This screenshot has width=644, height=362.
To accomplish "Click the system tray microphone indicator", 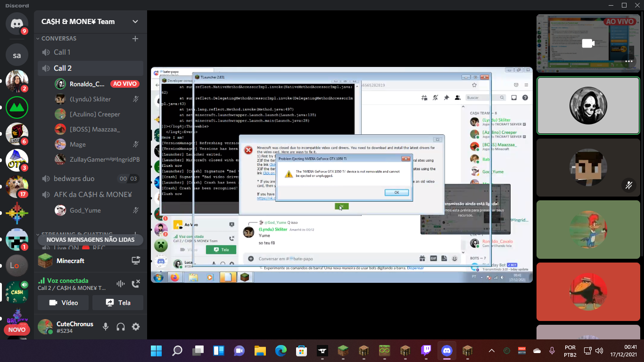I will (x=552, y=351).
